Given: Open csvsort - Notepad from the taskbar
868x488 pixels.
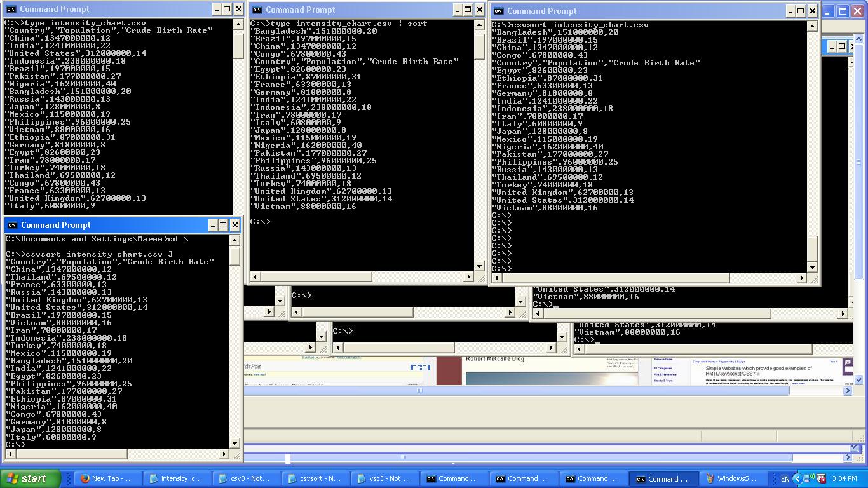Looking at the screenshot, I should pyautogui.click(x=315, y=478).
